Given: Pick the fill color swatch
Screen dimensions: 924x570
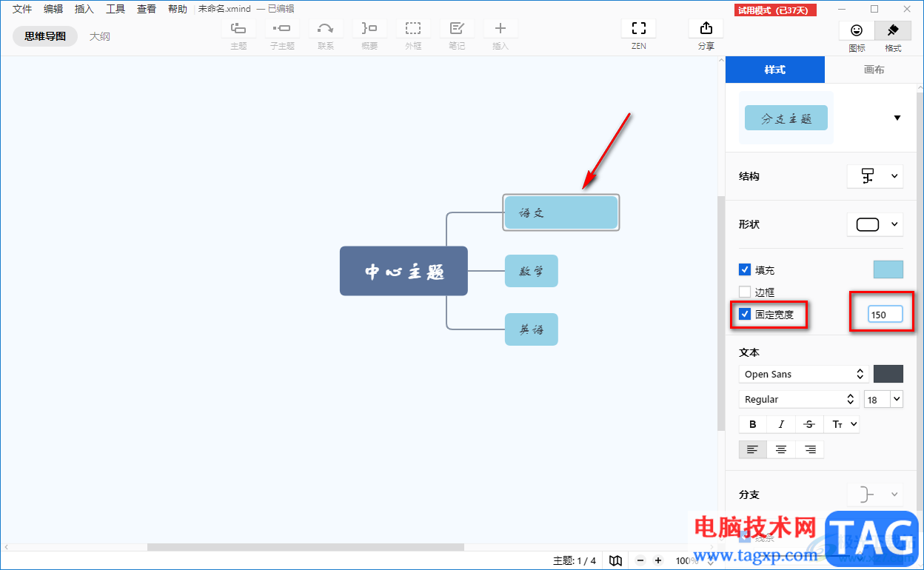Looking at the screenshot, I should tap(888, 269).
